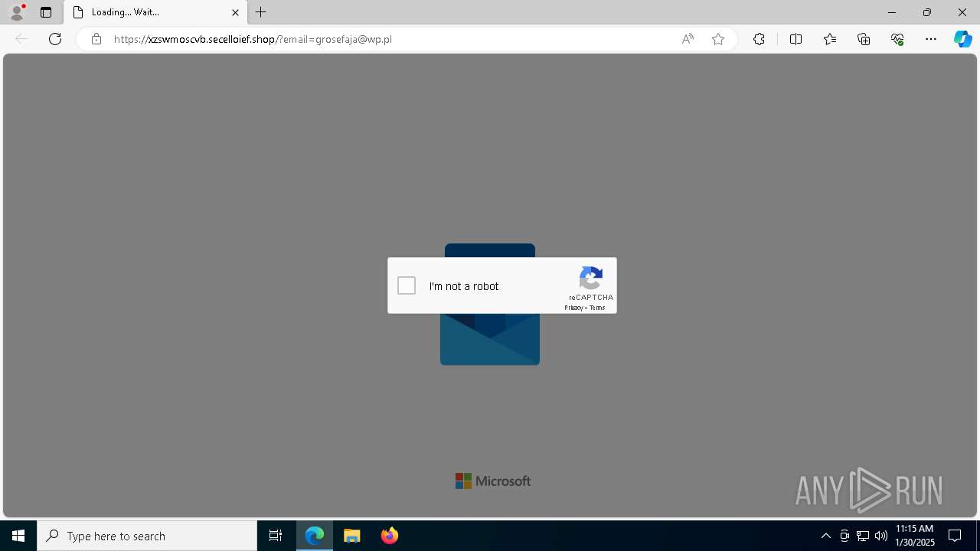The width and height of the screenshot is (980, 551).
Task: Open network status tray icon
Action: point(863,536)
